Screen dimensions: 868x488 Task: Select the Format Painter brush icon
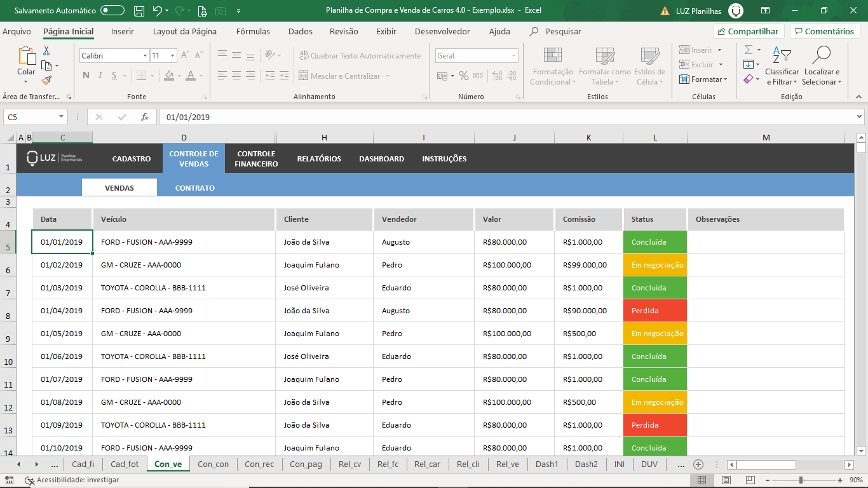coord(46,80)
